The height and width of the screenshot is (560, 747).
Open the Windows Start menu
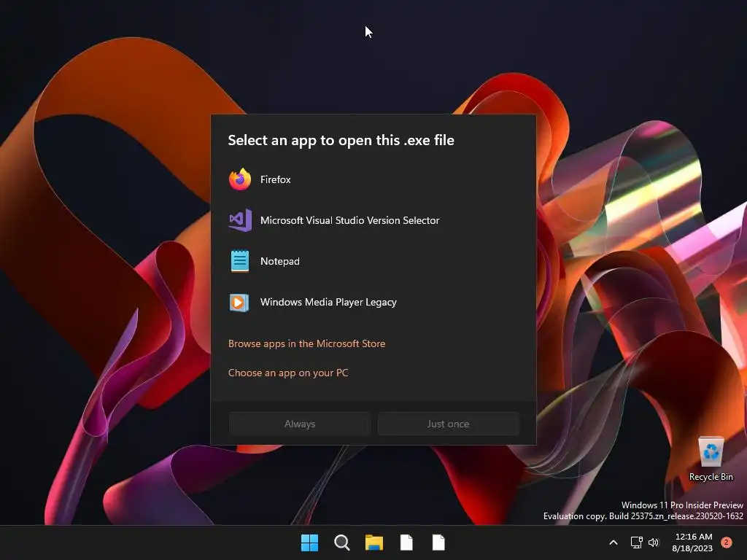[x=309, y=542]
